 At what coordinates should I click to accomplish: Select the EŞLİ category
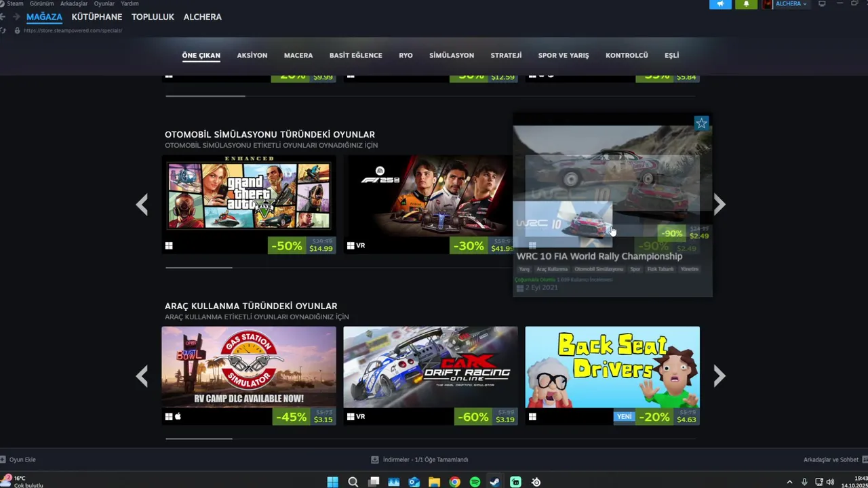click(x=672, y=56)
